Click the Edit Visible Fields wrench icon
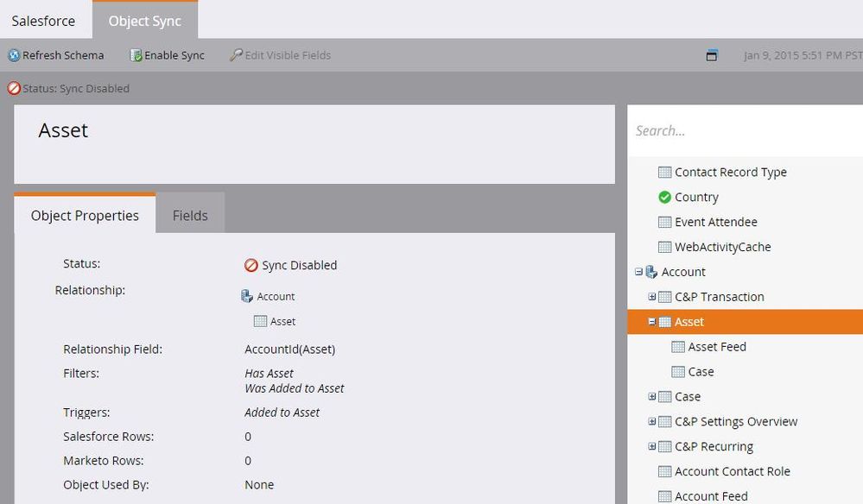863x504 pixels. 236,55
